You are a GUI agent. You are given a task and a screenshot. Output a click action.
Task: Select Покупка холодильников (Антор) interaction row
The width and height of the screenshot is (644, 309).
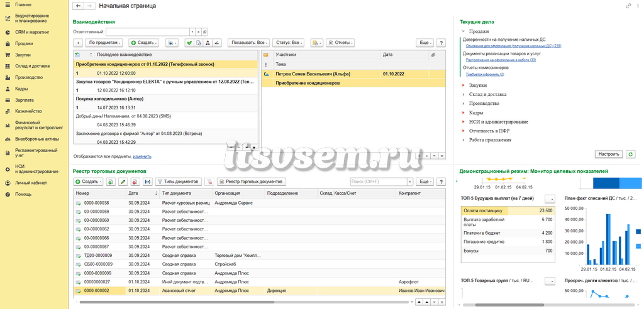tap(166, 103)
